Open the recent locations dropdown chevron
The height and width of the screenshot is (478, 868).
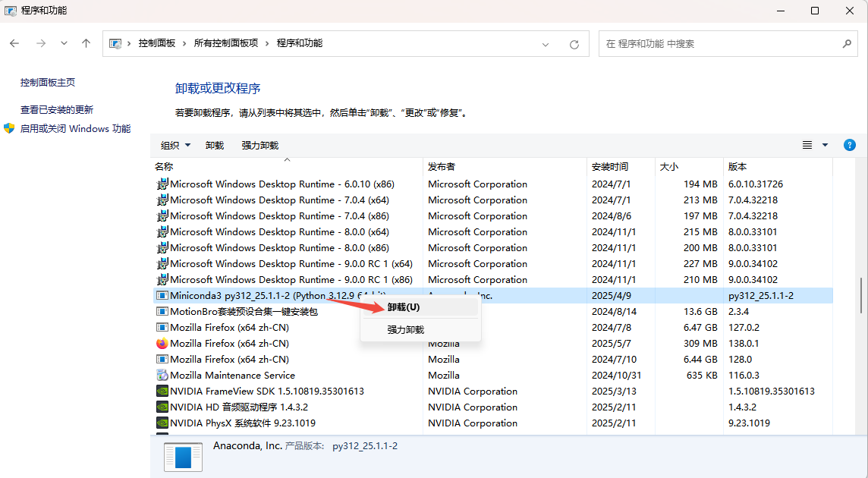pos(64,43)
